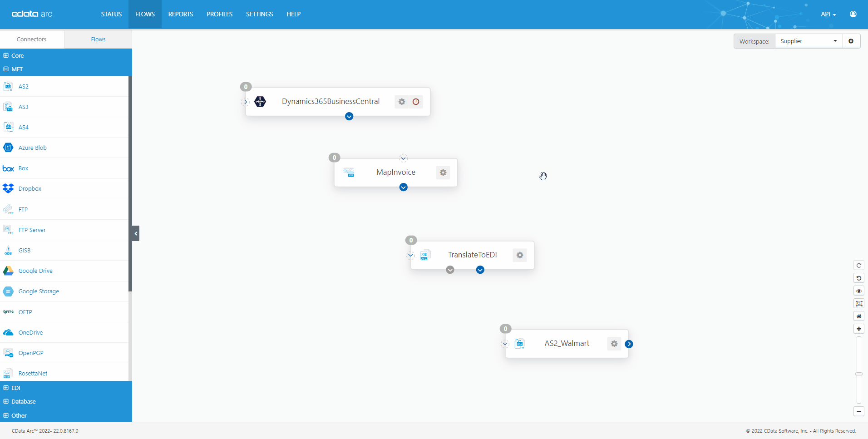The height and width of the screenshot is (439, 868).
Task: Expand the EDI connectors section
Action: [66, 388]
